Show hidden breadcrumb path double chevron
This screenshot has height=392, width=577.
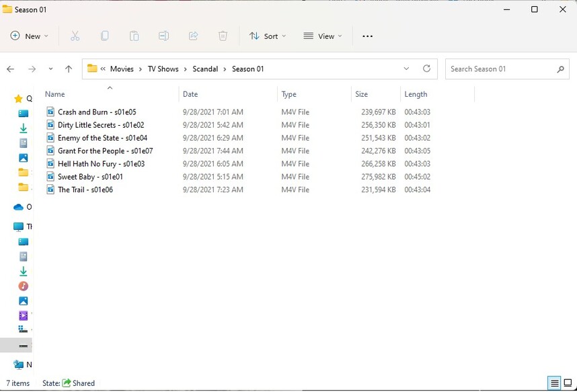(x=103, y=69)
